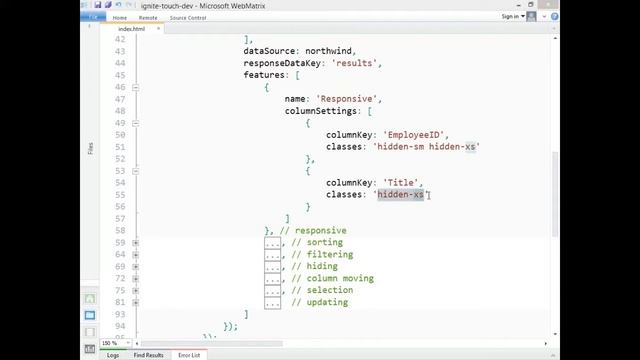Click the collapsed ... box before // sorting
The height and width of the screenshot is (360, 640).
point(272,243)
